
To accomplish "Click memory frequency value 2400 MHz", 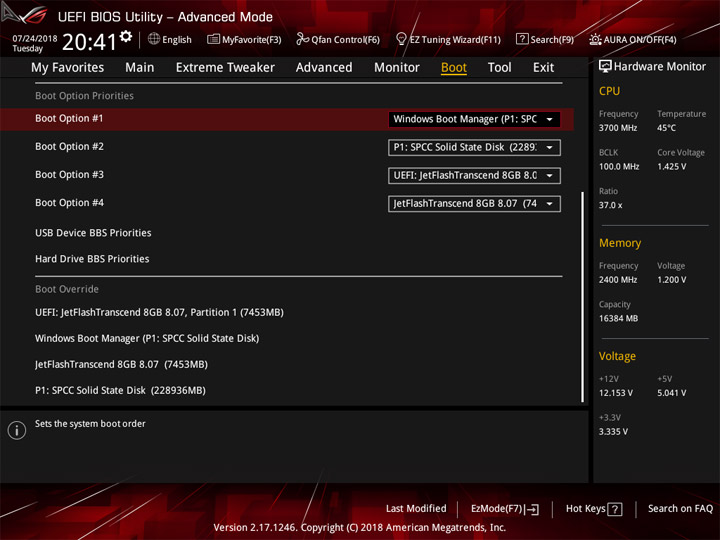I will point(618,280).
